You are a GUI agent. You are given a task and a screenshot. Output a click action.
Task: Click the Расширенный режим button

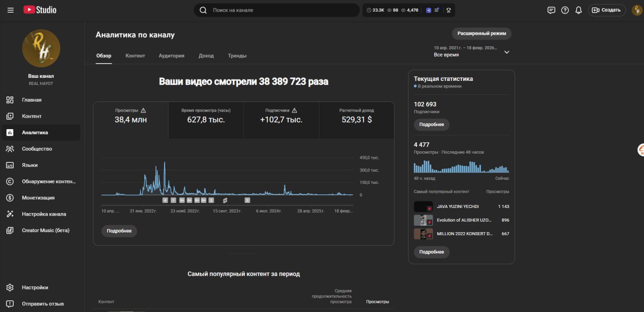coord(481,34)
